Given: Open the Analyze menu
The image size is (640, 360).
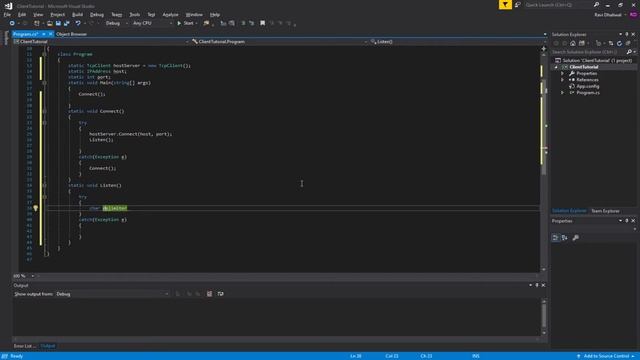Looking at the screenshot, I should click(171, 15).
